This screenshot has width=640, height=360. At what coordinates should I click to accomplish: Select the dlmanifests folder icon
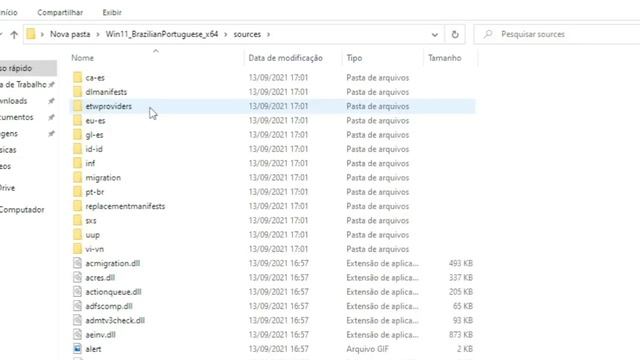(78, 92)
